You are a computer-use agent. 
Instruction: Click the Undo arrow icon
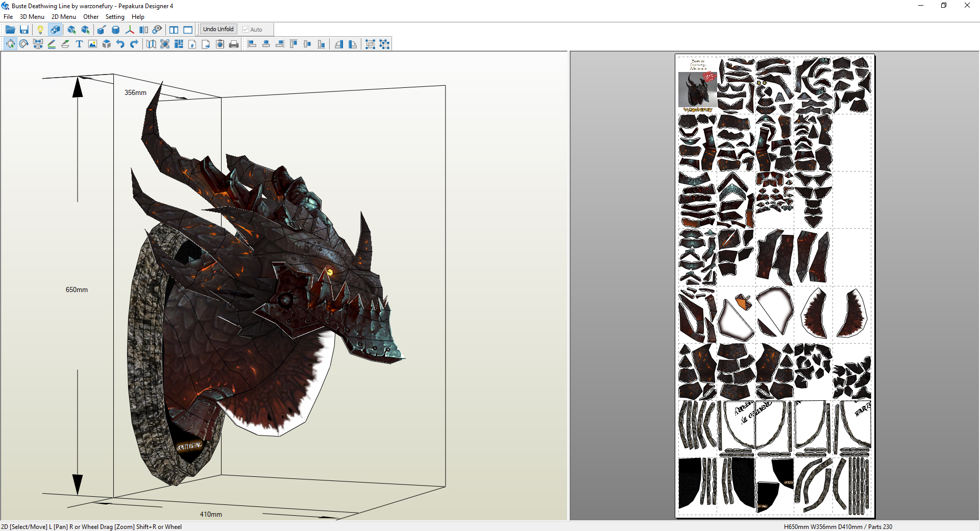[x=120, y=44]
